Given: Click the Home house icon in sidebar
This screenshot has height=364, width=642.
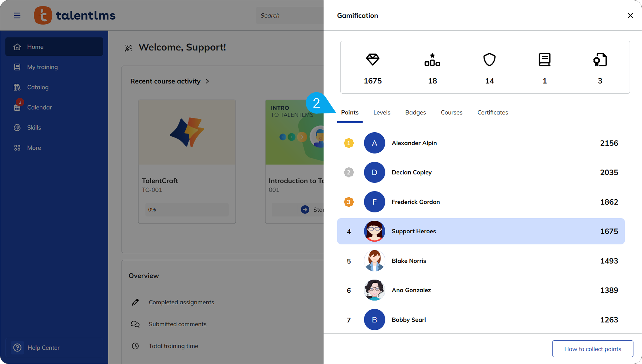Looking at the screenshot, I should (17, 47).
